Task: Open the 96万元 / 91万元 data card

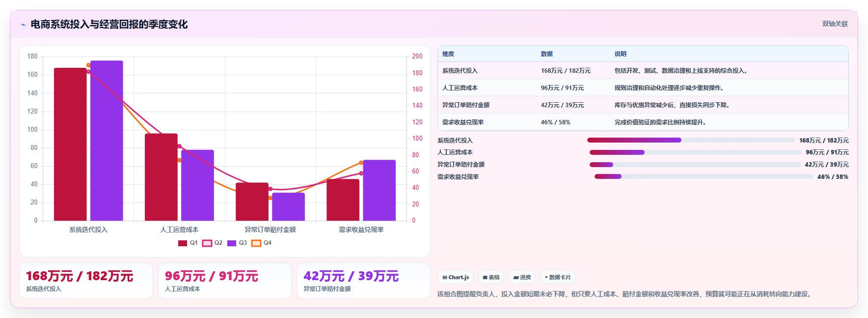Action: click(x=225, y=281)
